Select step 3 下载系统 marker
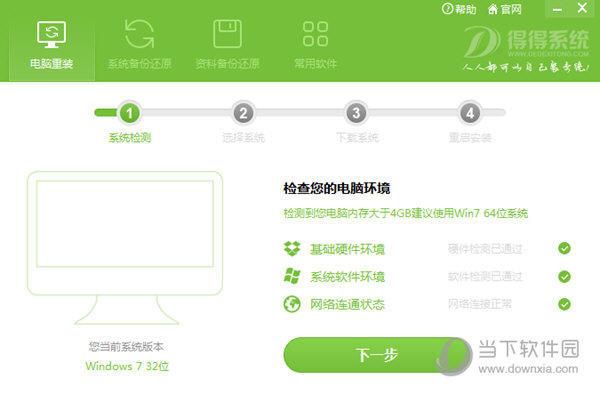 pos(356,113)
